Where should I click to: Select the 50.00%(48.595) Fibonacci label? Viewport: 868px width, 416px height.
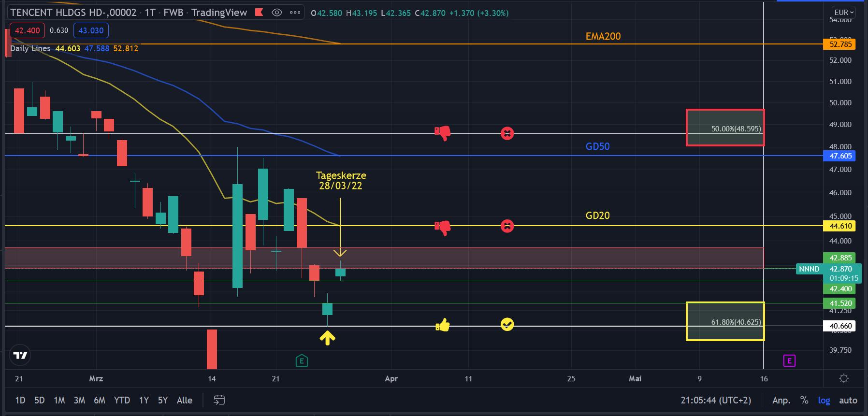pos(736,129)
